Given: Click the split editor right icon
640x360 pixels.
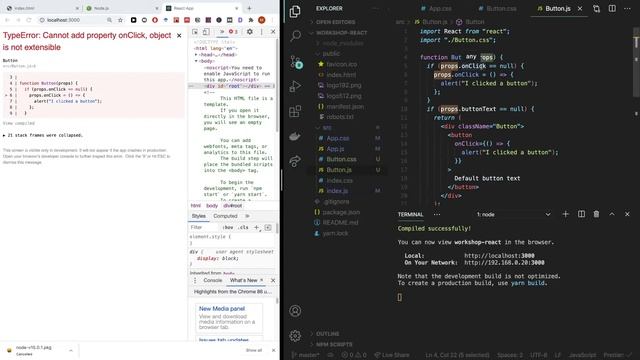Looking at the screenshot, I should (612, 9).
